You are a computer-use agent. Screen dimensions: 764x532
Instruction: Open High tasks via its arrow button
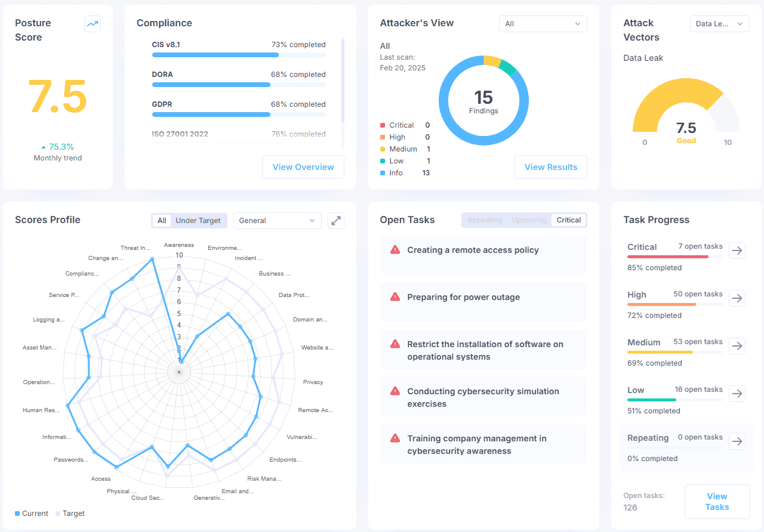(737, 298)
